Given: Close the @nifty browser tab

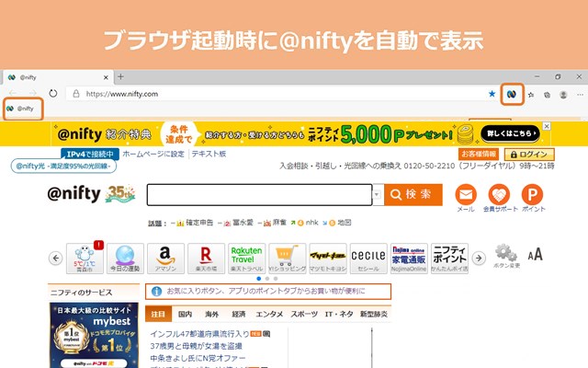Looking at the screenshot, I should pos(106,77).
